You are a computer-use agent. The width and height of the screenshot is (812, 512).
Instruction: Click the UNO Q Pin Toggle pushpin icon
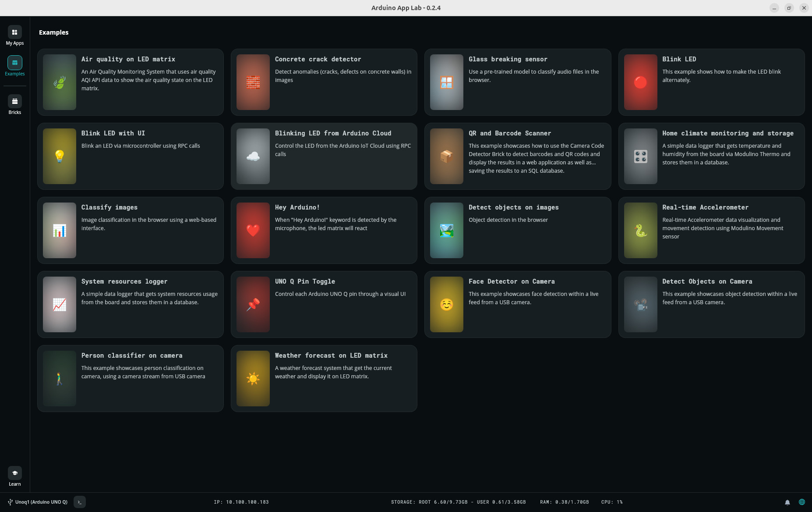pos(253,304)
